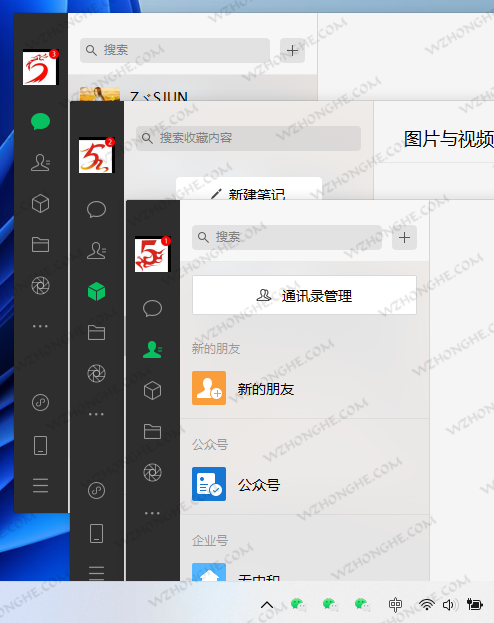Click the 搜索 search box in back window
This screenshot has width=494, height=623.
175,50
